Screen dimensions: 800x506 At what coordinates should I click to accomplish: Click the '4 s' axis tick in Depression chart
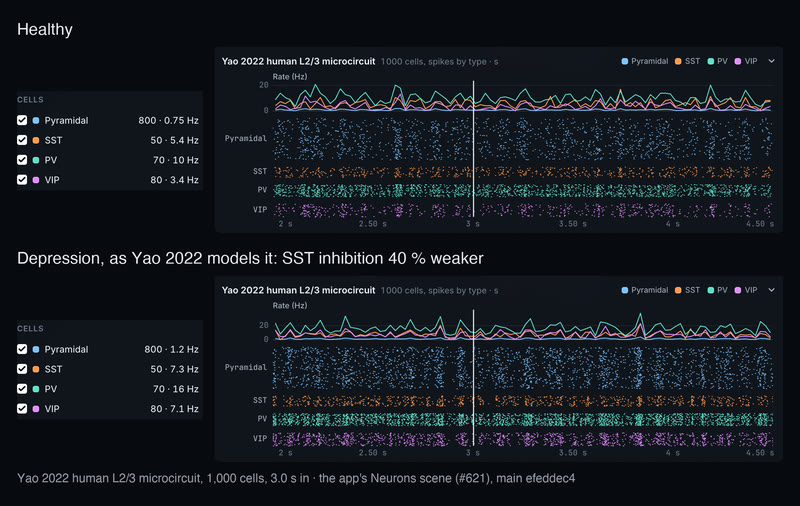672,453
